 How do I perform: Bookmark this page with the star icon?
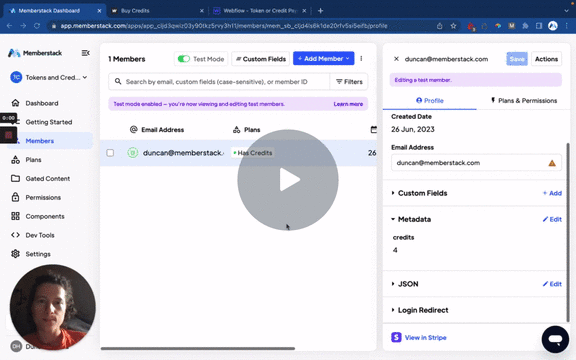453,26
